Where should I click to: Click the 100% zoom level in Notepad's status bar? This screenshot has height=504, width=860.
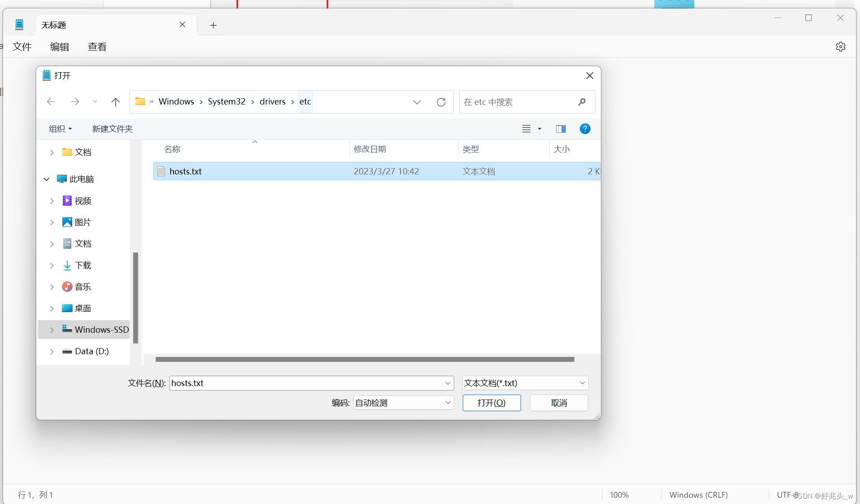click(x=619, y=495)
